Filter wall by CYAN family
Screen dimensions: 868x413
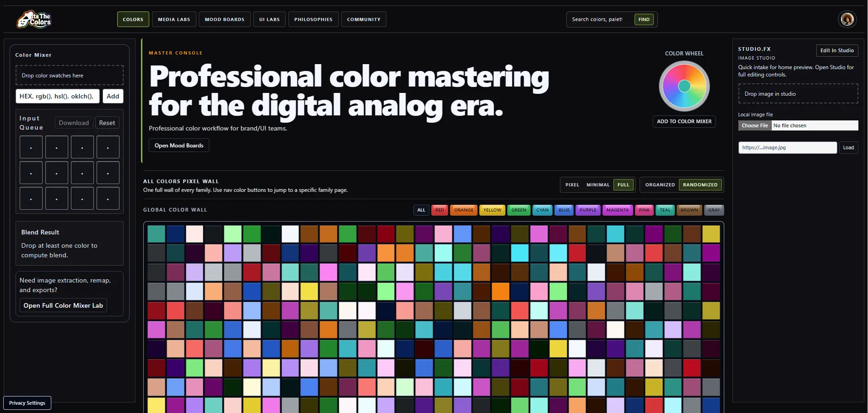click(x=542, y=210)
